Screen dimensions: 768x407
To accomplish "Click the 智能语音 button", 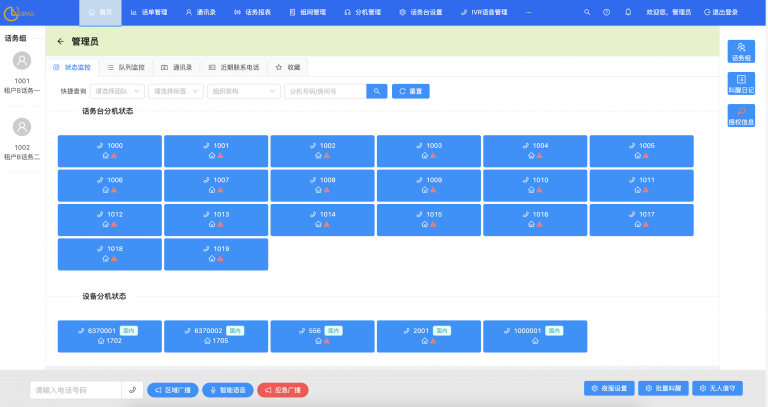I will 228,390.
